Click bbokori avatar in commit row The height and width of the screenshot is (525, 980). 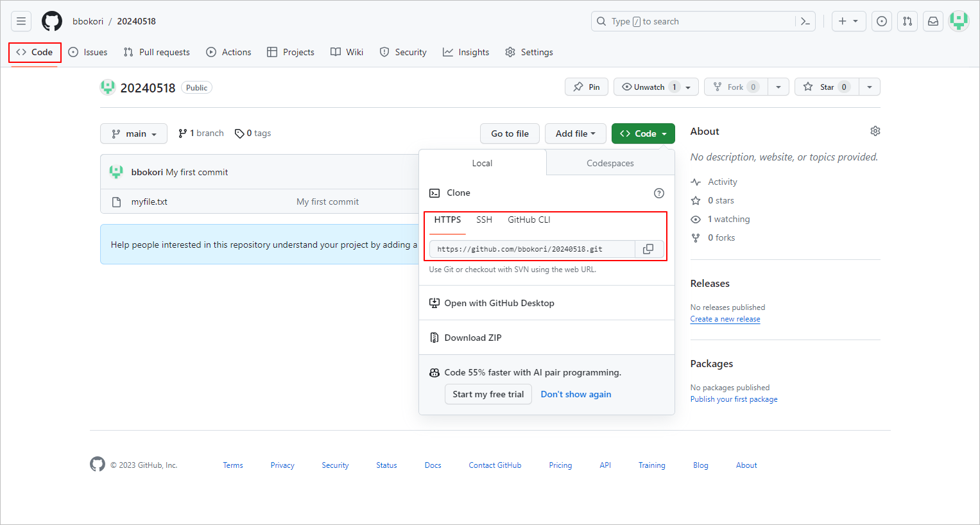tap(116, 172)
